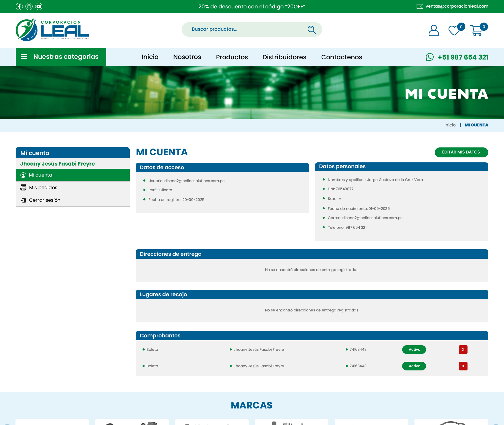The height and width of the screenshot is (425, 504).
Task: Open the Facebook social icon
Action: click(19, 6)
